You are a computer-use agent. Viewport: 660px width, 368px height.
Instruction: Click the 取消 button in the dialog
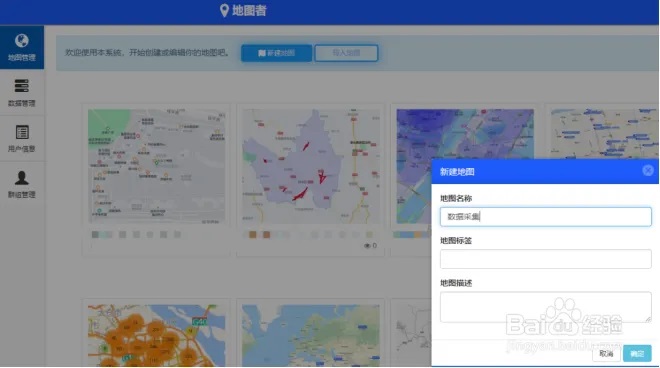606,353
